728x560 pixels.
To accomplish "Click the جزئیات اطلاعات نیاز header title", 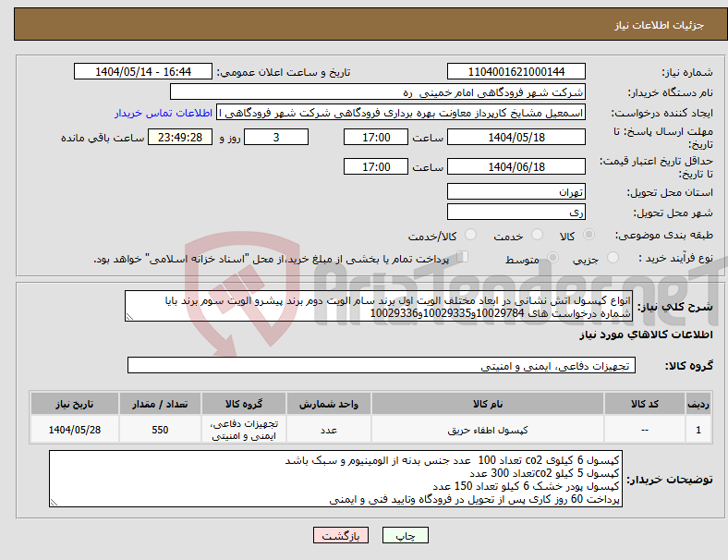I will click(660, 25).
